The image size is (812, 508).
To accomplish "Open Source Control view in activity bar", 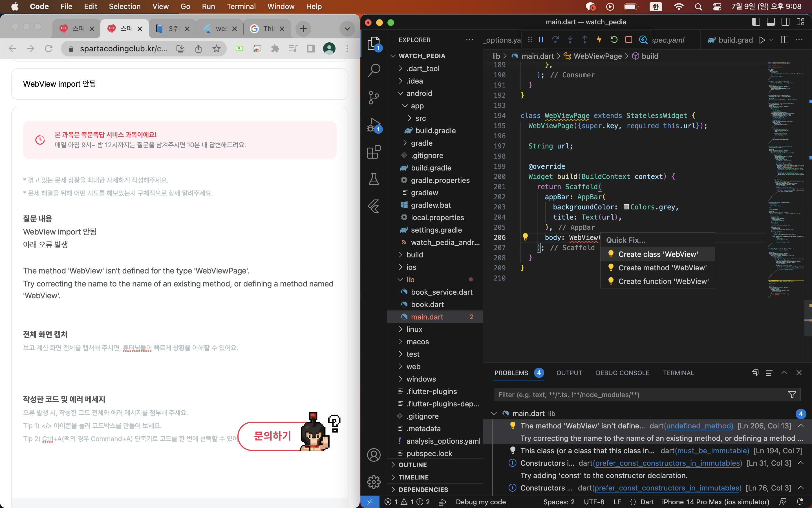I will point(374,97).
